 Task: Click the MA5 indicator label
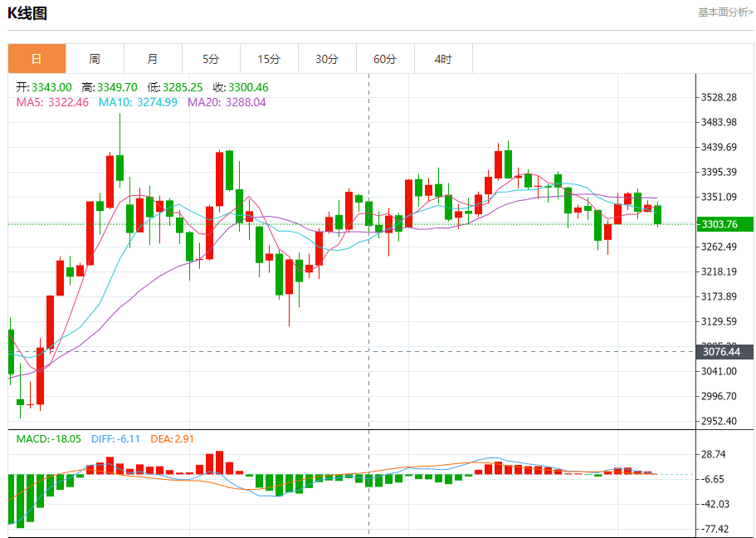[51, 102]
